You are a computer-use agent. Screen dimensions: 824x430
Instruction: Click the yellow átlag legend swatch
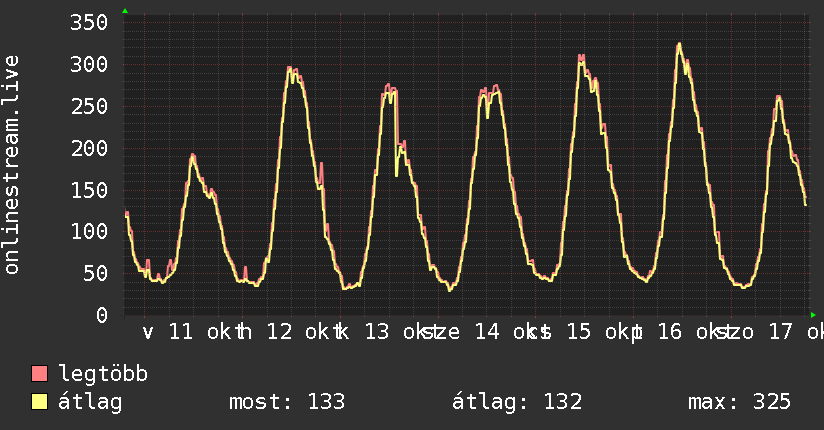39,402
